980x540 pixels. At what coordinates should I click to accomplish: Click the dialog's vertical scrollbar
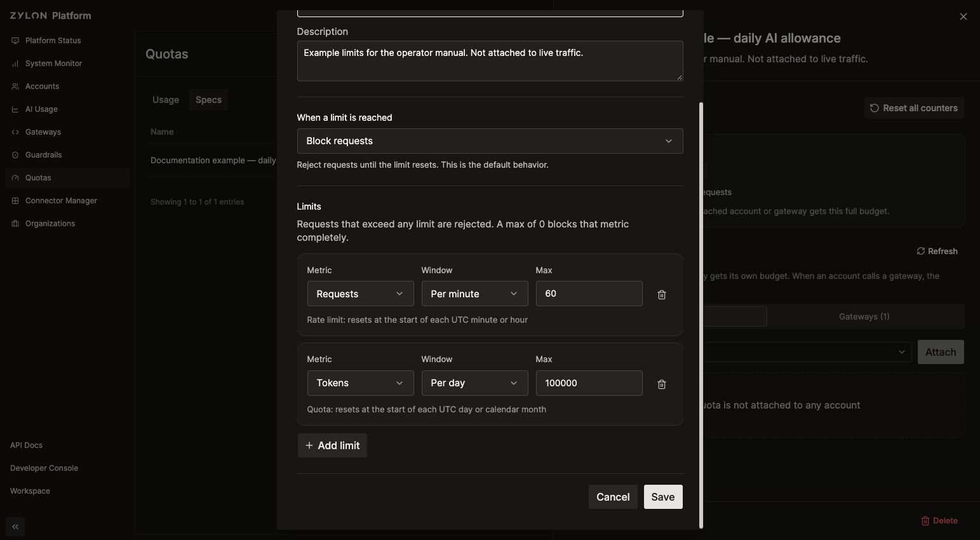[x=701, y=314]
